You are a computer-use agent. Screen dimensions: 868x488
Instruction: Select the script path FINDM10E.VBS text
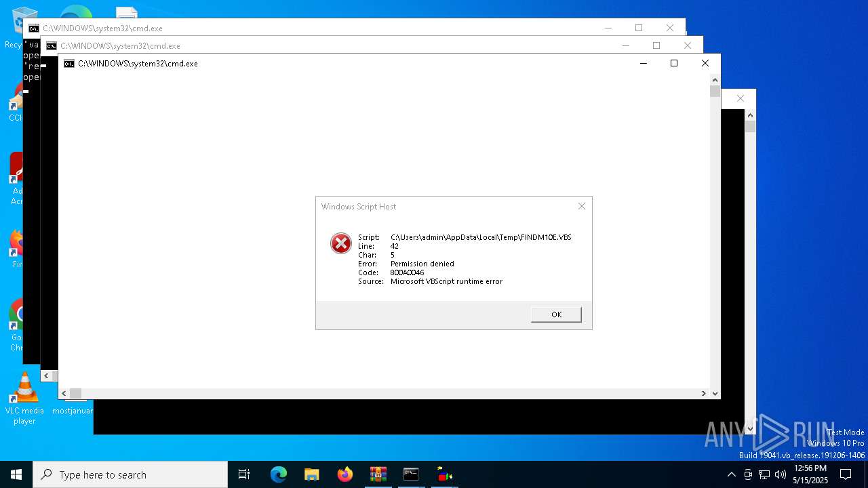pyautogui.click(x=481, y=237)
